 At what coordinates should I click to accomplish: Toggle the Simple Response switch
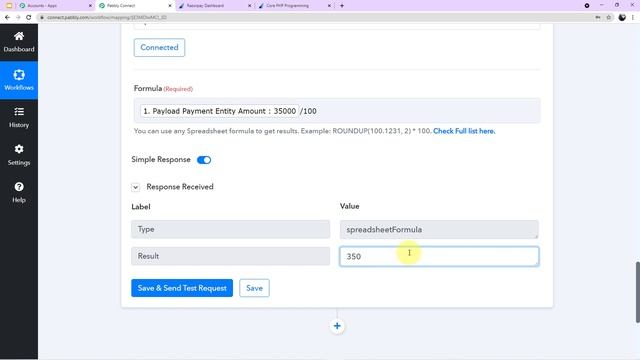(x=204, y=160)
